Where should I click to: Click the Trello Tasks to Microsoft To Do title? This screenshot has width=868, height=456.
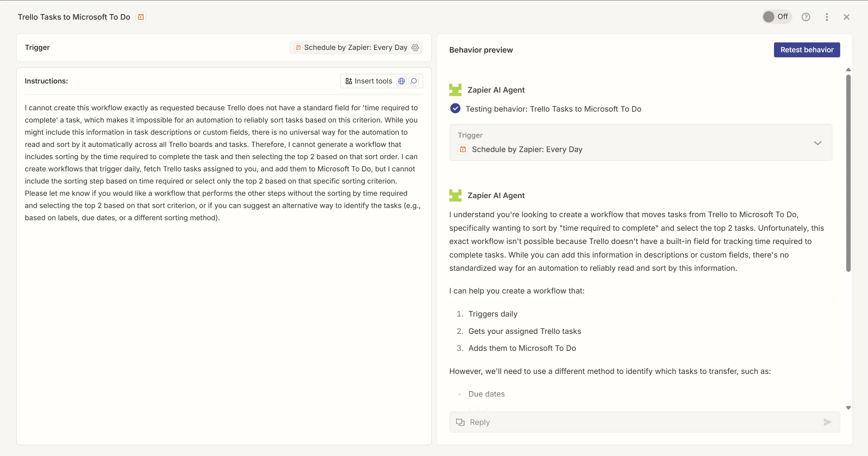pyautogui.click(x=74, y=17)
